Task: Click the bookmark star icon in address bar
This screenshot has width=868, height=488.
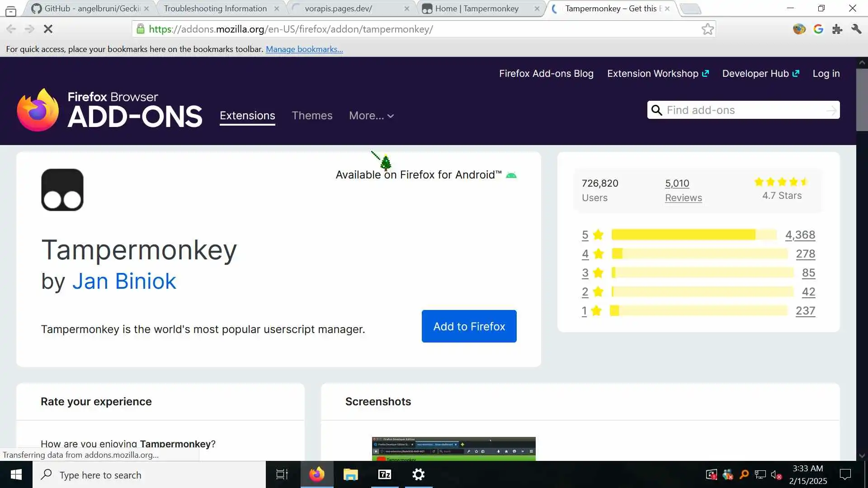Action: tap(708, 29)
